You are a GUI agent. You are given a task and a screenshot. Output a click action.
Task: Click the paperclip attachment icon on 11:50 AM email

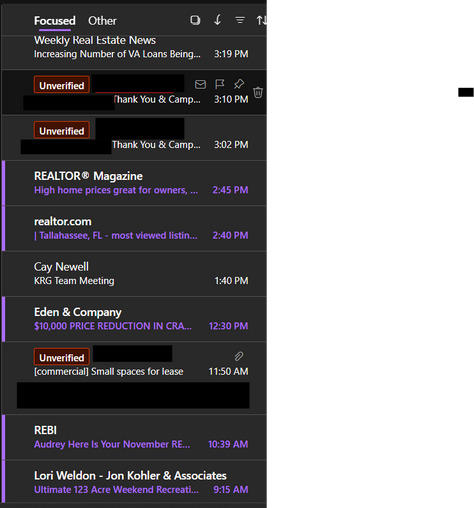tap(239, 356)
